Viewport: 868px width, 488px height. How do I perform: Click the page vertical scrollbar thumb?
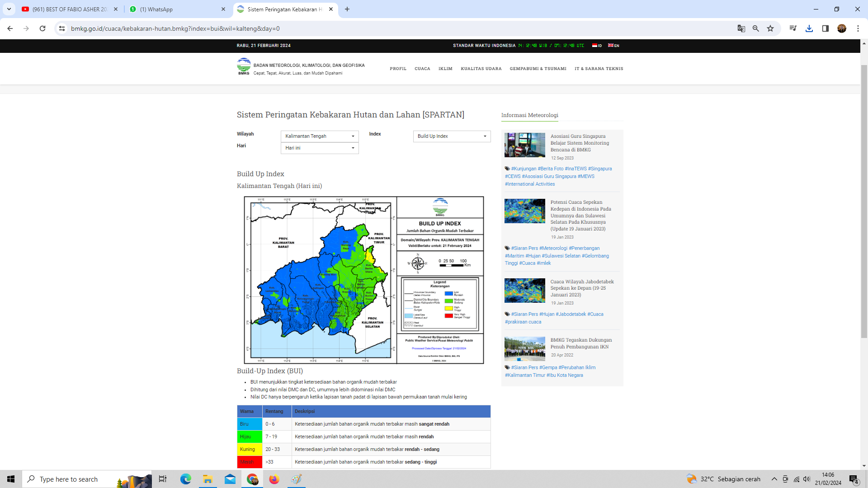(x=864, y=201)
